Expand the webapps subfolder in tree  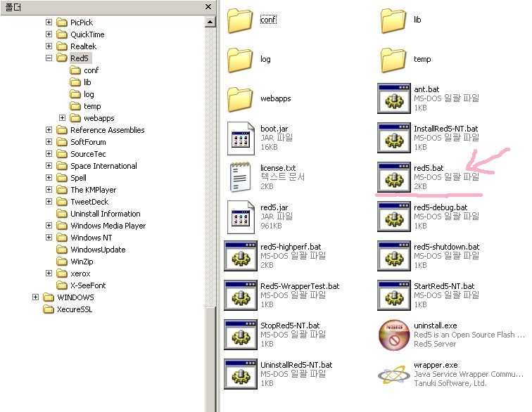(x=62, y=118)
